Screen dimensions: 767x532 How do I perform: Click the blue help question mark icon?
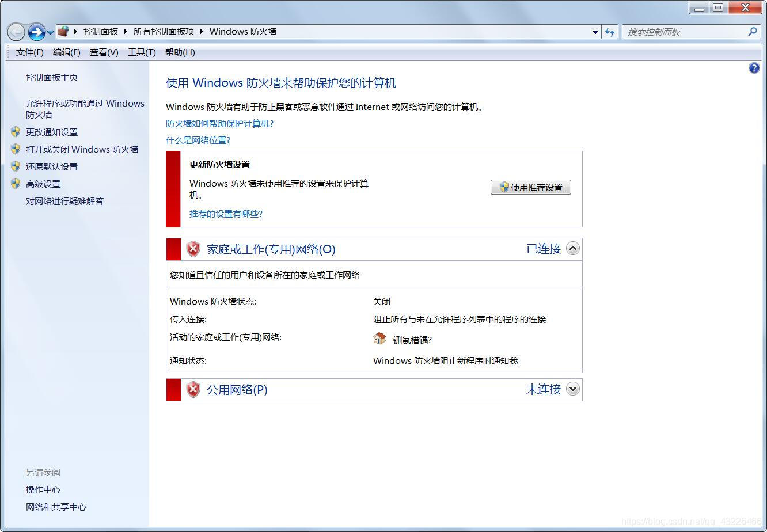point(754,68)
